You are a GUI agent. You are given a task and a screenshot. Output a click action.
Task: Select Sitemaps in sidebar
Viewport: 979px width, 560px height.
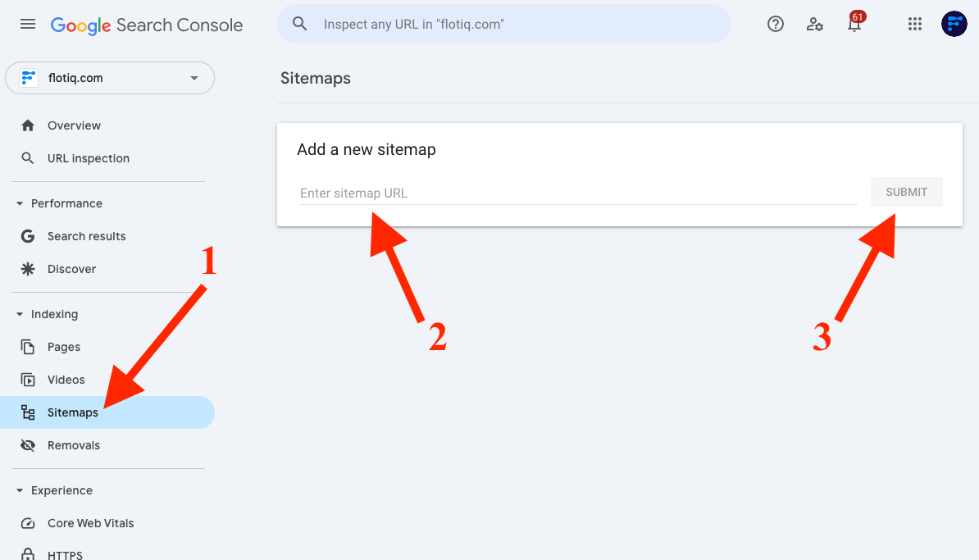tap(107, 412)
